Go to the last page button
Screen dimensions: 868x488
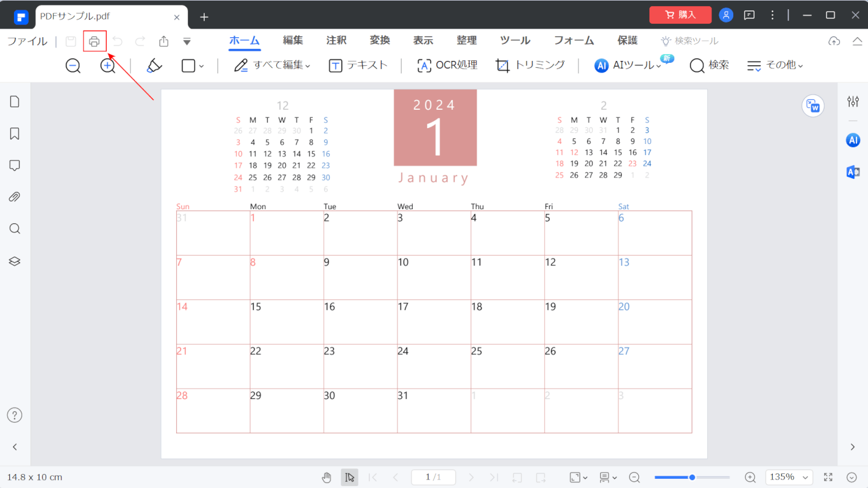[x=494, y=477]
